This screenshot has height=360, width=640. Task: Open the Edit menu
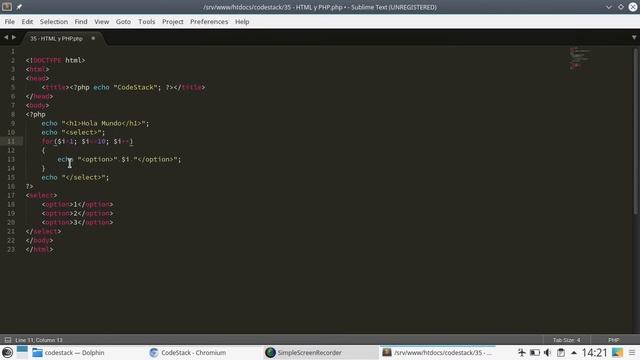27,22
